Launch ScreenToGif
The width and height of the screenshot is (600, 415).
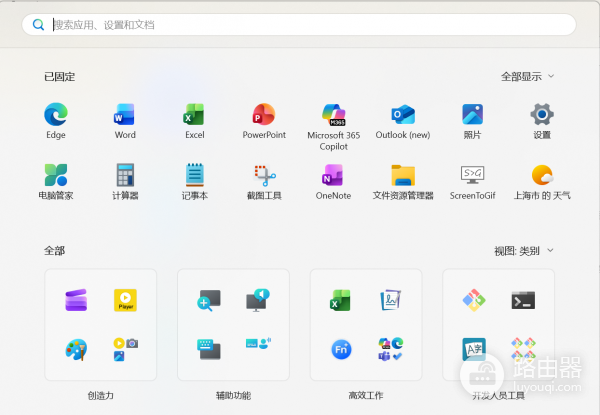[x=473, y=182]
